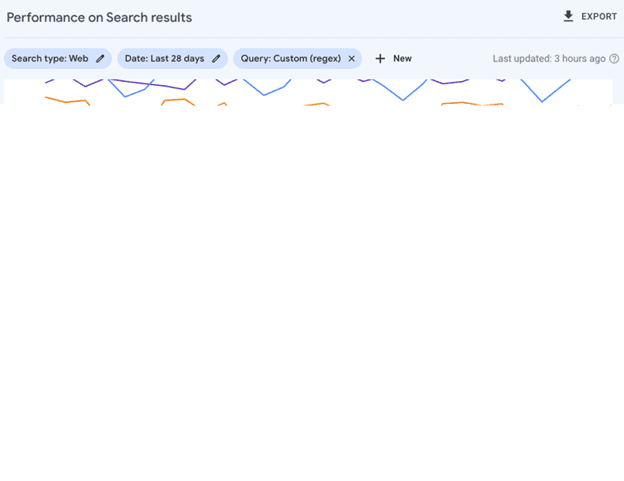Click the rightmost blue line dip in chart
This screenshot has width=624, height=481.
[542, 101]
